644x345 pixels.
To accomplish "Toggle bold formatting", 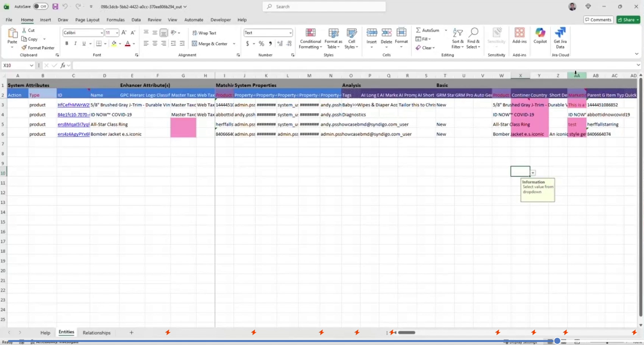I will (x=67, y=44).
